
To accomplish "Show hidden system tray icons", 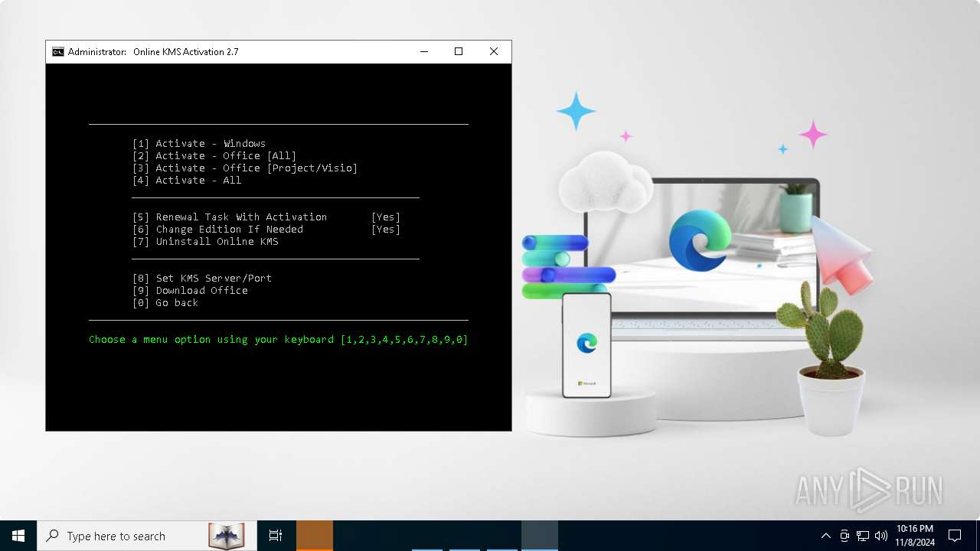I will tap(825, 536).
